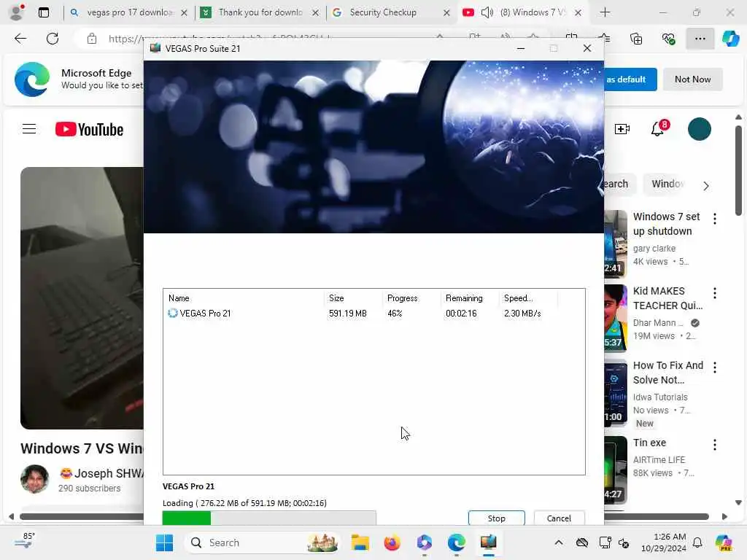Select the VEGAS Pro 21 download row
This screenshot has width=747, height=560.
tap(373, 314)
